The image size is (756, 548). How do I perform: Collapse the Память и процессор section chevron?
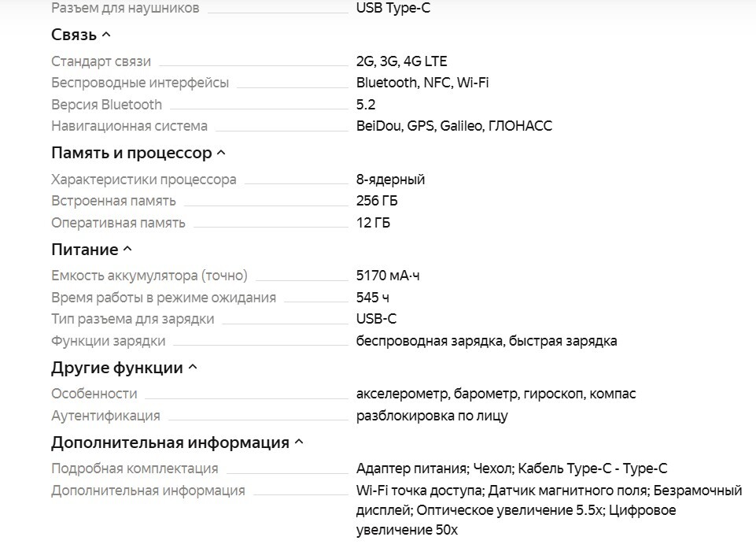click(221, 153)
